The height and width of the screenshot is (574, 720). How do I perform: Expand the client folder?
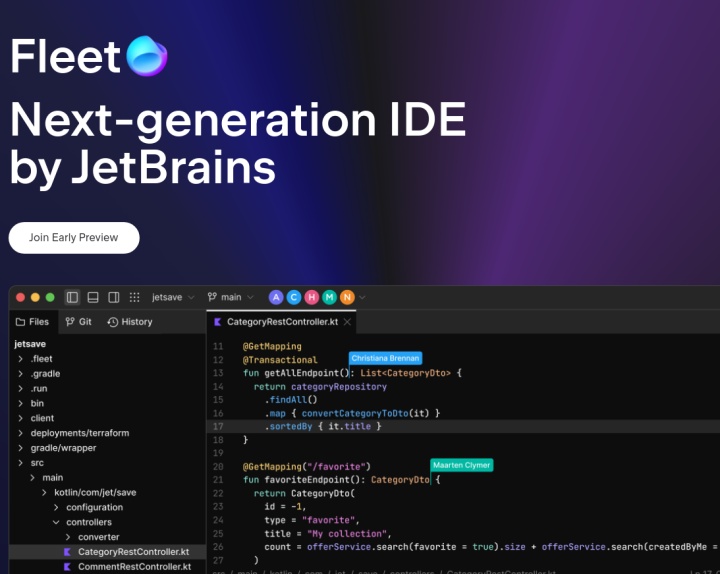(20, 418)
